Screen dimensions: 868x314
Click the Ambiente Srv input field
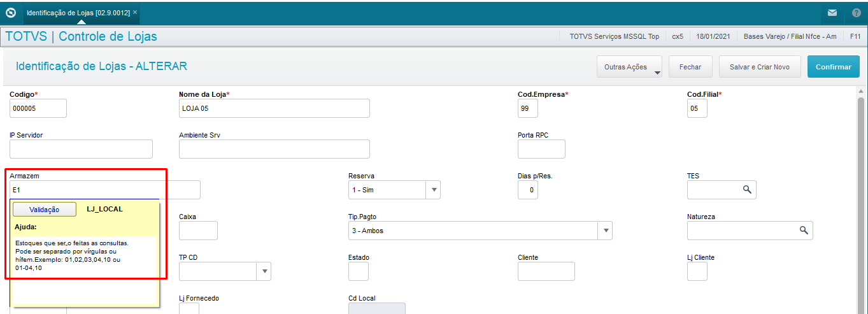[274, 149]
